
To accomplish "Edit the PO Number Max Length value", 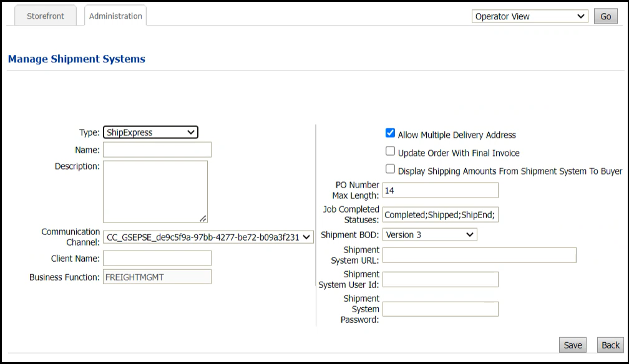I will [x=441, y=190].
